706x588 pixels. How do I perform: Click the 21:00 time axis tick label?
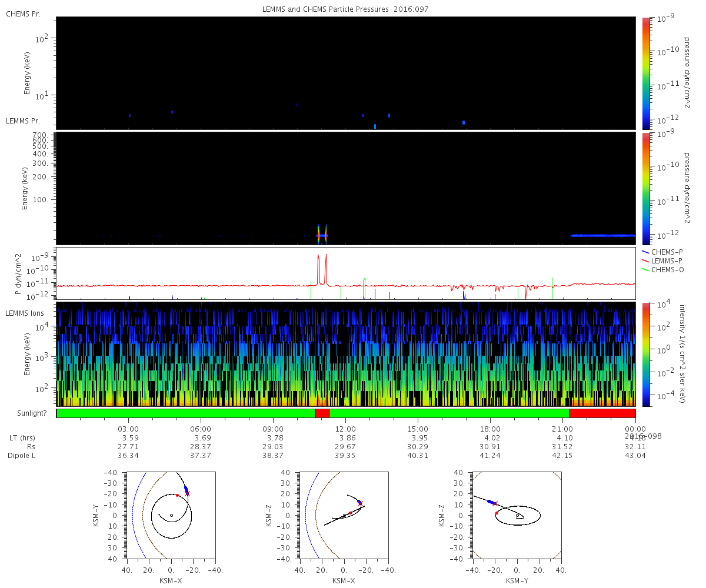point(562,429)
